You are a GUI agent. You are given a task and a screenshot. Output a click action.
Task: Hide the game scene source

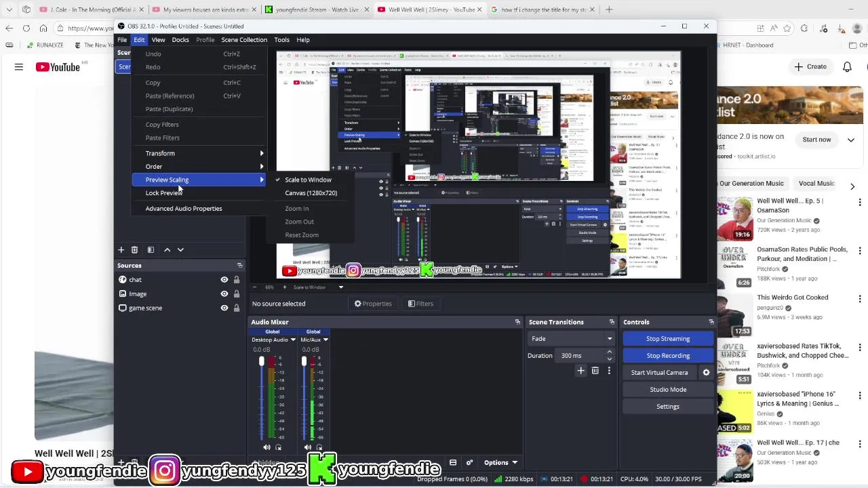click(x=224, y=308)
